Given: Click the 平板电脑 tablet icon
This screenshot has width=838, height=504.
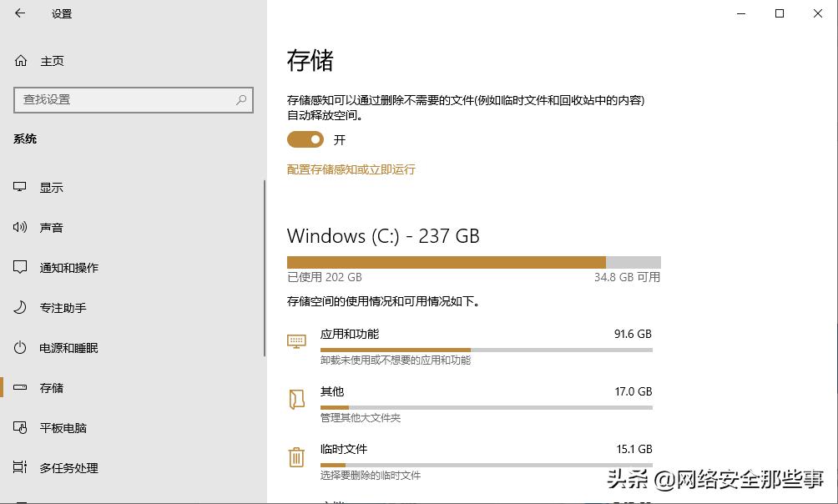Looking at the screenshot, I should tap(19, 427).
